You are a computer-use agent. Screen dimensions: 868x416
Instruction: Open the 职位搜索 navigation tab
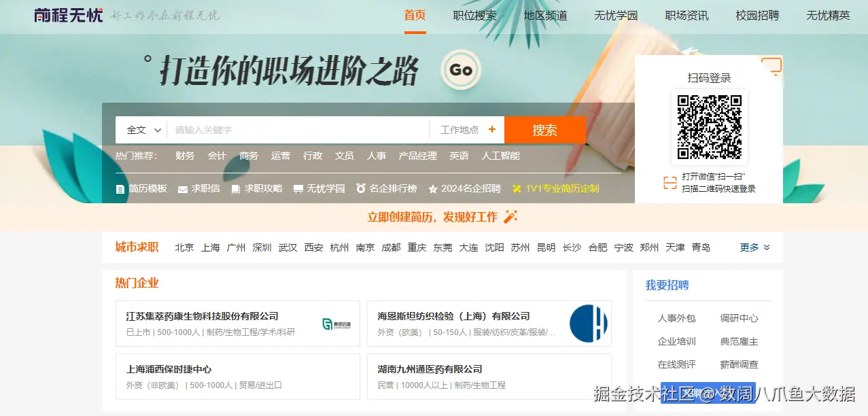tap(474, 16)
